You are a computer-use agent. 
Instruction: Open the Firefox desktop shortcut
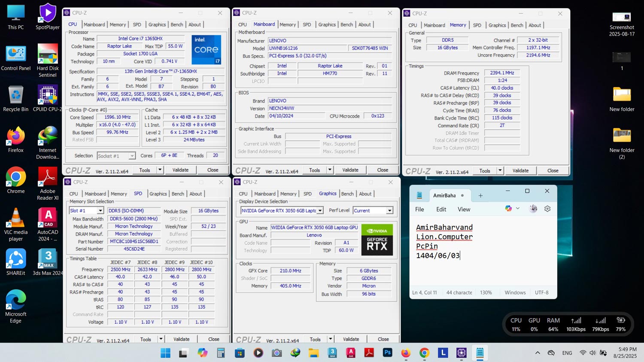16,140
